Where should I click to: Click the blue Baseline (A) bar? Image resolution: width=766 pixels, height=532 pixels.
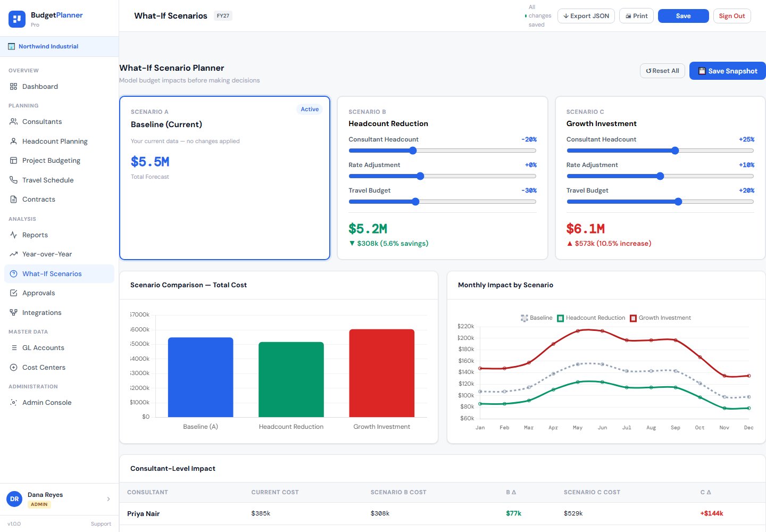coord(201,377)
